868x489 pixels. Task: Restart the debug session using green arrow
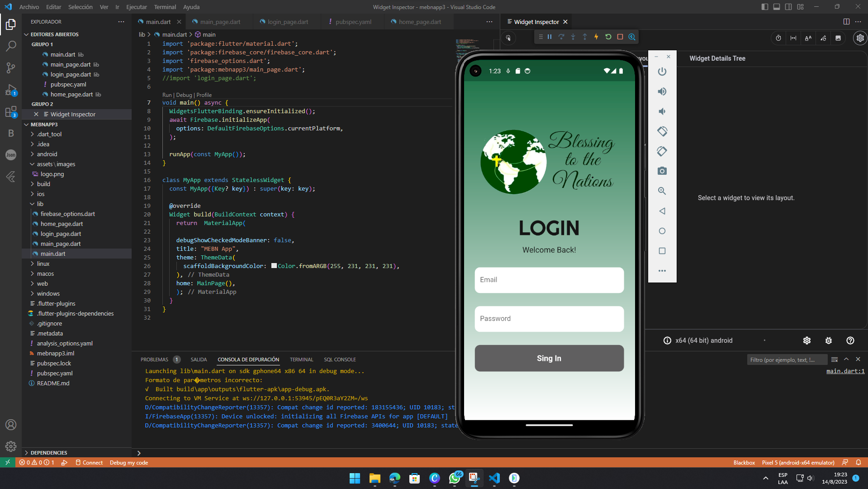pos(608,37)
